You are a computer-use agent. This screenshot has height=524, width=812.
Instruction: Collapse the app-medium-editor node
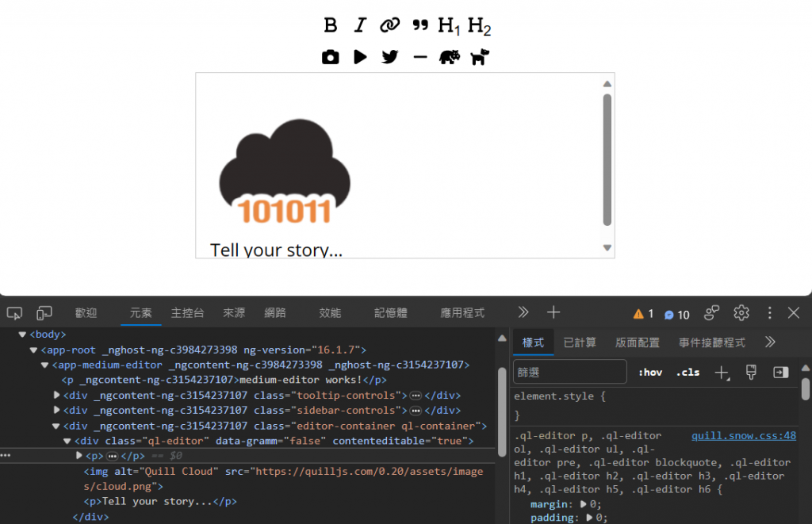coord(45,365)
